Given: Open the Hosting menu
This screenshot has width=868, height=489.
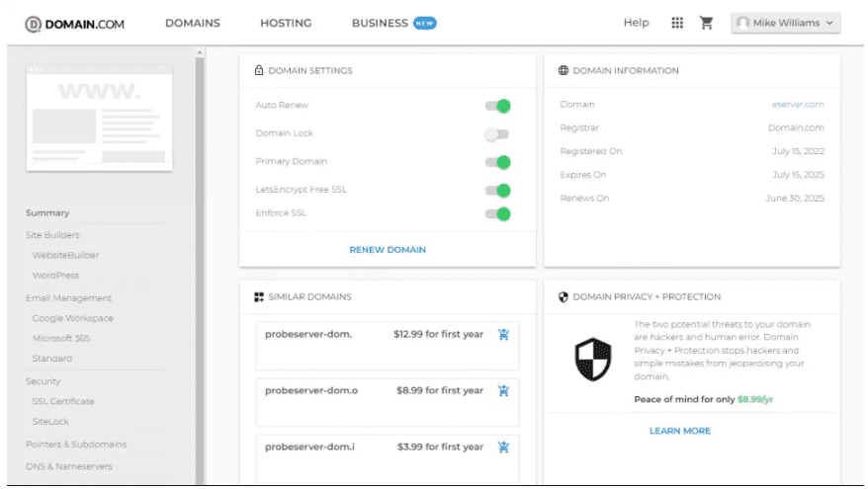Looking at the screenshot, I should 286,23.
